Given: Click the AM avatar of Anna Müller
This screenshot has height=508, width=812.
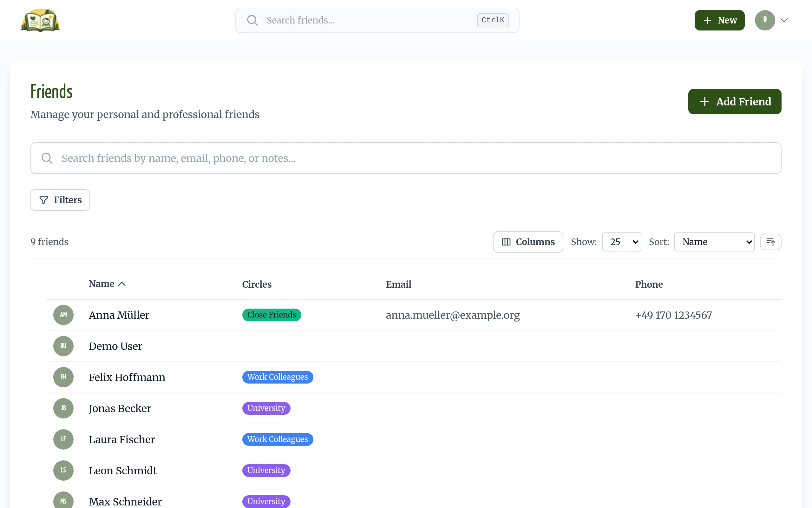Looking at the screenshot, I should (x=63, y=315).
